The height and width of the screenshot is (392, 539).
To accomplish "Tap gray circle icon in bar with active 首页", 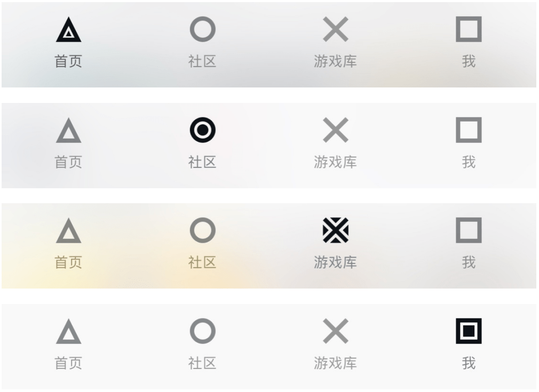I will point(202,29).
